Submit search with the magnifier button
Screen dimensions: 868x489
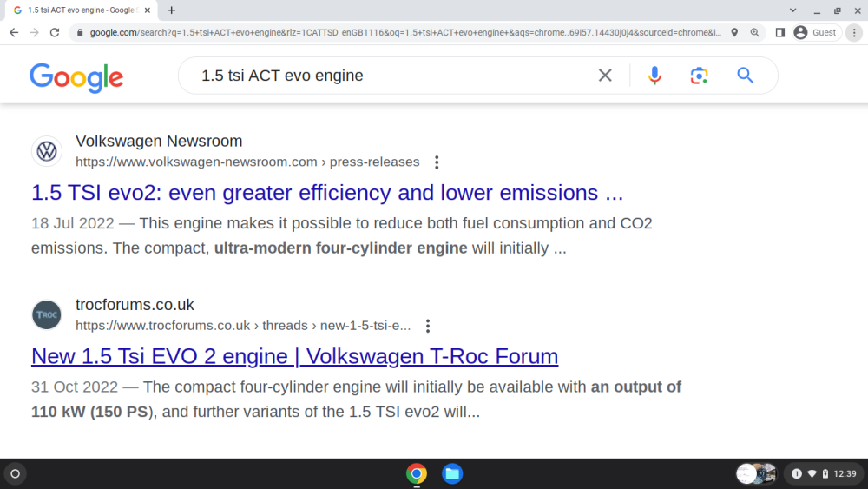[745, 76]
